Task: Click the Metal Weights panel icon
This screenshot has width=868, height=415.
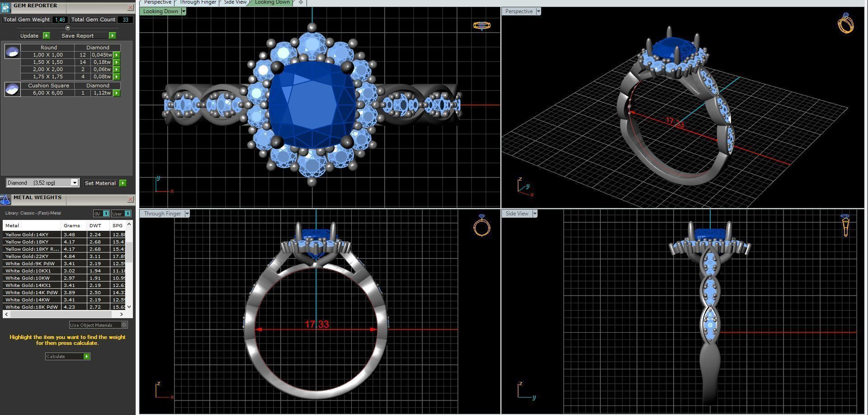Action: point(5,200)
